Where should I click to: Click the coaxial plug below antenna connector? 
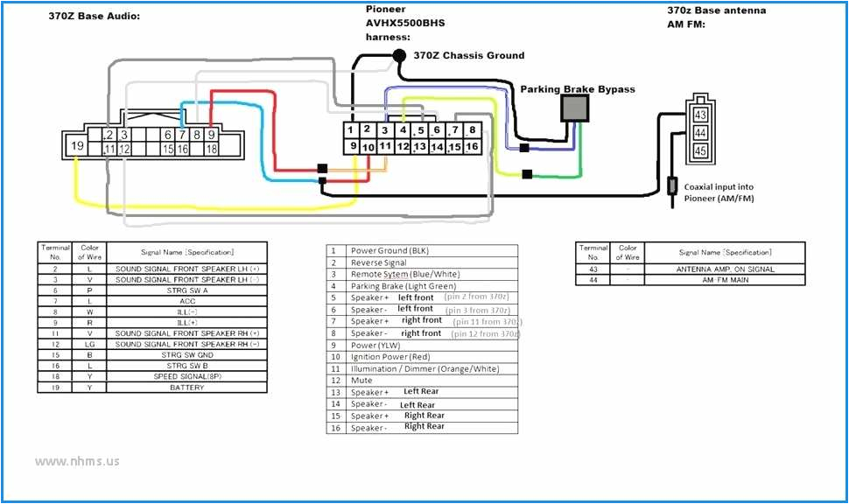(672, 185)
